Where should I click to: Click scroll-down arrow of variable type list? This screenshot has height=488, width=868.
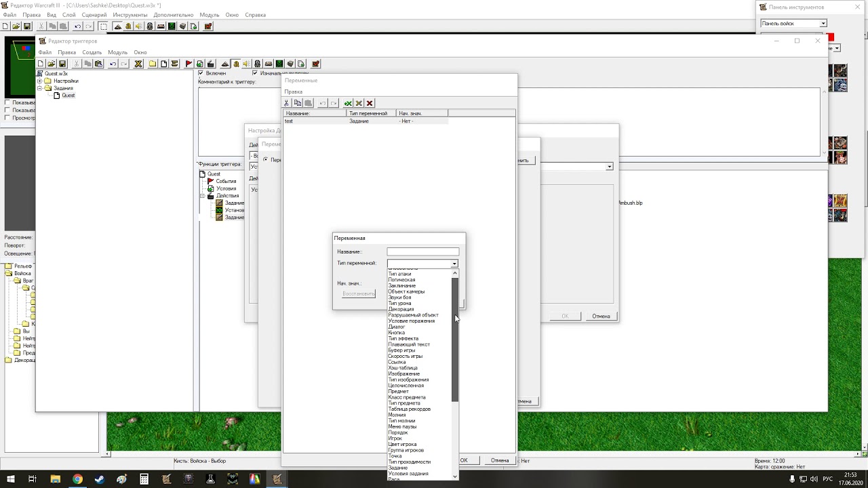coord(455,476)
